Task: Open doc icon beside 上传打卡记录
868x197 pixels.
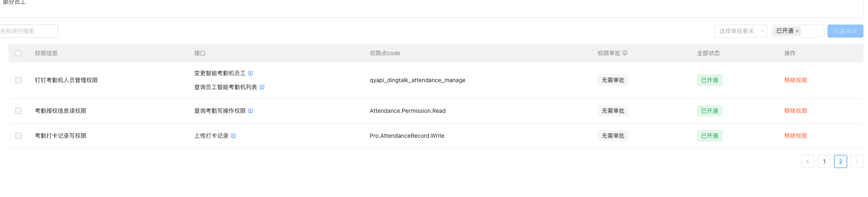Action: coord(233,136)
